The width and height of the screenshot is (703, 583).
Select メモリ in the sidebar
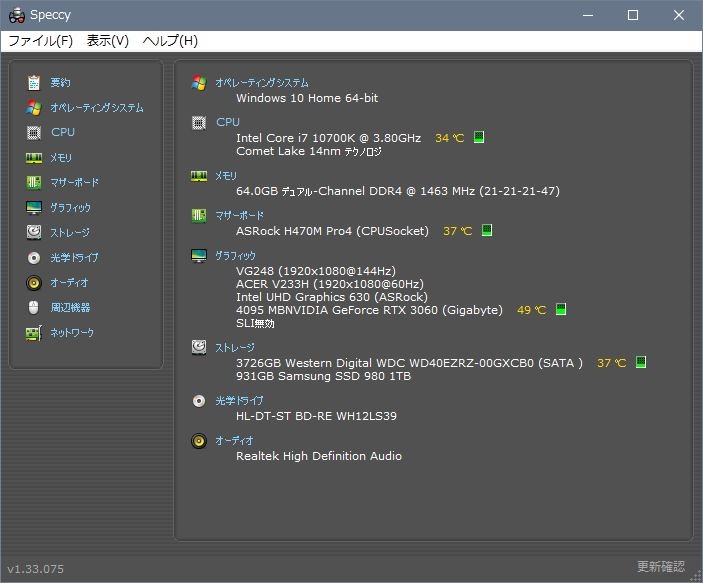61,158
